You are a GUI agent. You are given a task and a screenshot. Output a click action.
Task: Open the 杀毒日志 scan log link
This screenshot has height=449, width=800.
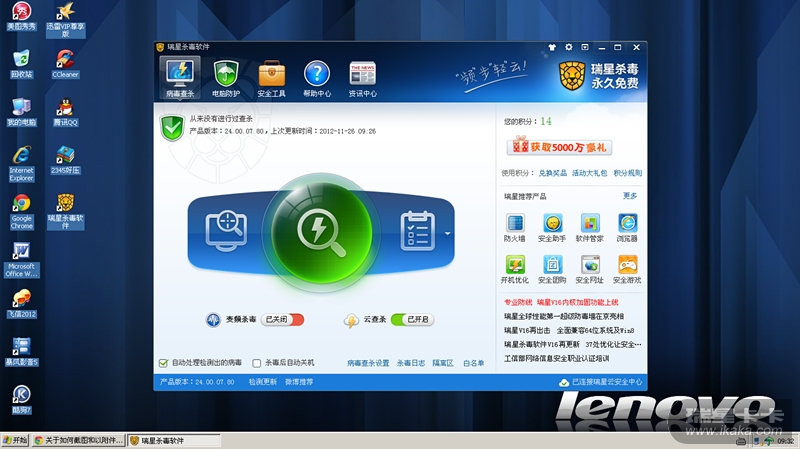(x=411, y=363)
